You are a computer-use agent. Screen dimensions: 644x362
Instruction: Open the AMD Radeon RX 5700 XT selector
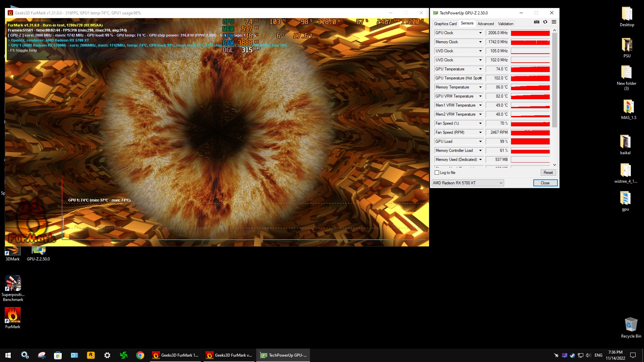(x=468, y=183)
